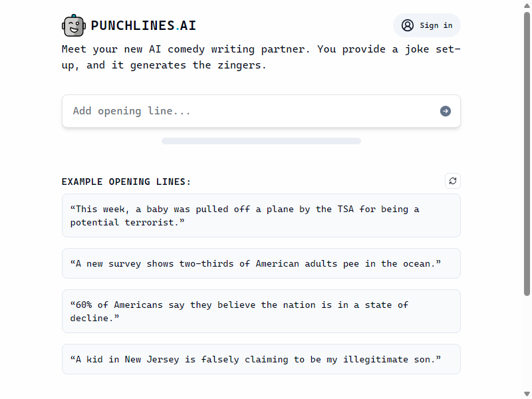Click the tagline about comedy writing partner
The width and height of the screenshot is (532, 399).
(261, 57)
